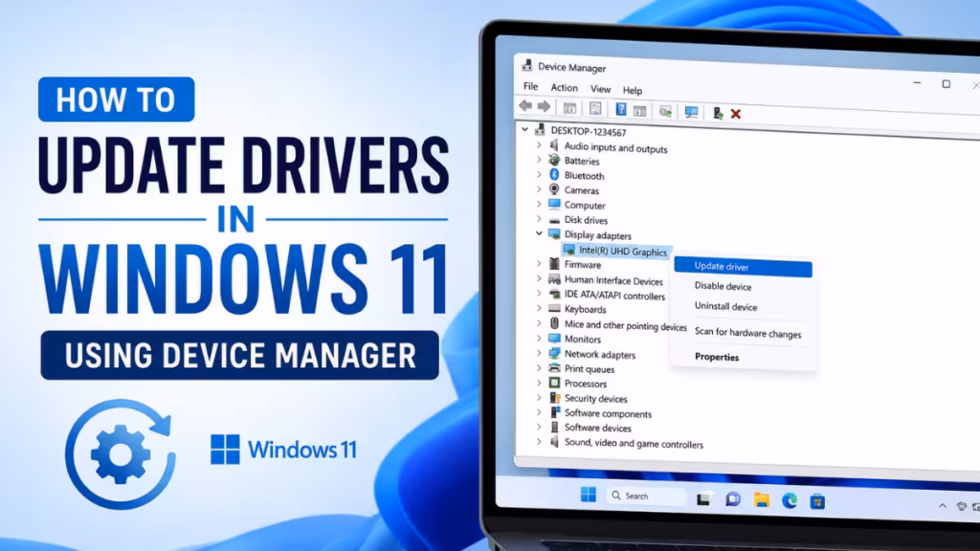
Task: Click the taskbar Search box
Action: point(646,496)
